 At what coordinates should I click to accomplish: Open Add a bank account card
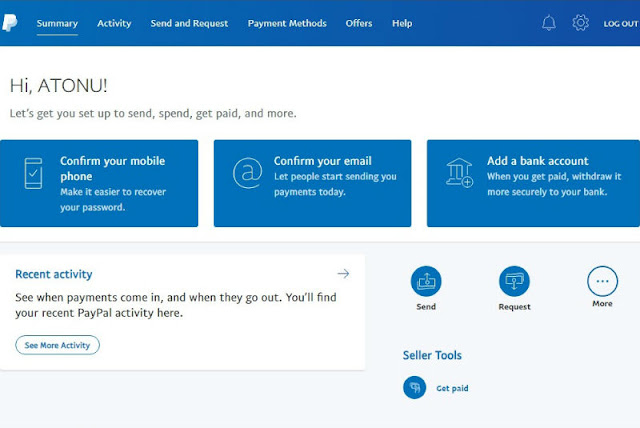coord(533,183)
